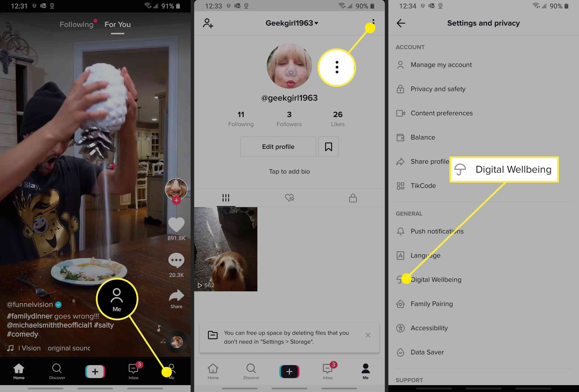Tap Edit profile button on profile
The width and height of the screenshot is (579, 392).
[x=279, y=147]
